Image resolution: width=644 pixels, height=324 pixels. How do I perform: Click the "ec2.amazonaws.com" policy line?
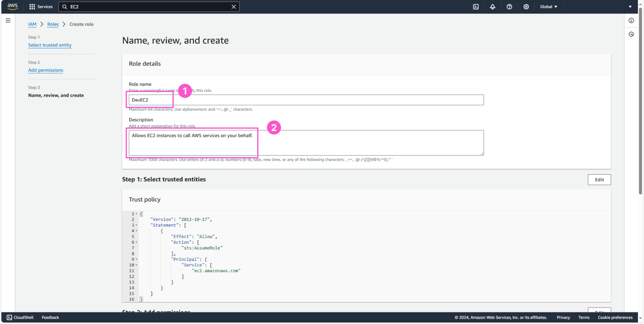[216, 271]
